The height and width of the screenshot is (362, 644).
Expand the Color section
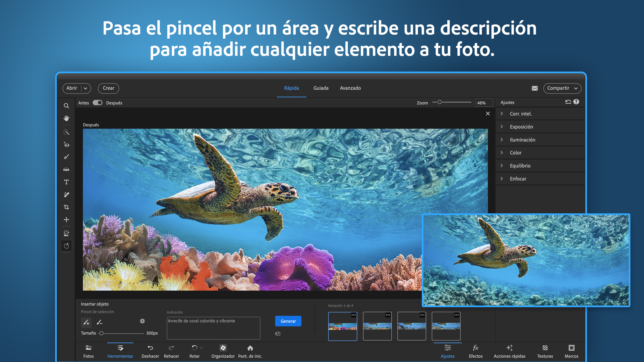click(x=540, y=153)
